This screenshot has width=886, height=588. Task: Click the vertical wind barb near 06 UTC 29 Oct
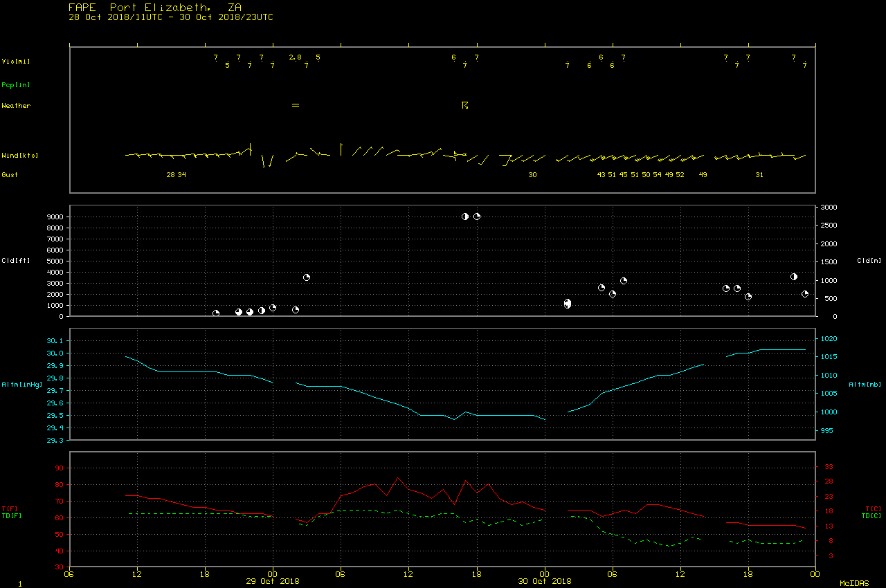coord(341,149)
